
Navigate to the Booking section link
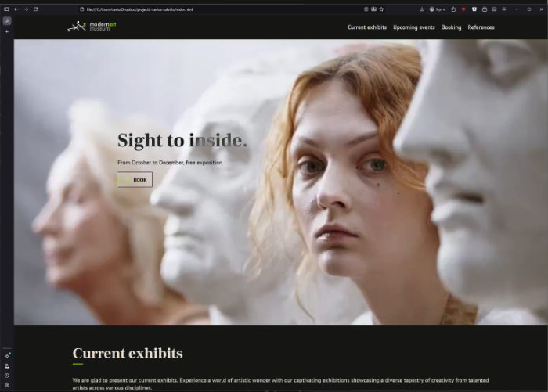451,27
